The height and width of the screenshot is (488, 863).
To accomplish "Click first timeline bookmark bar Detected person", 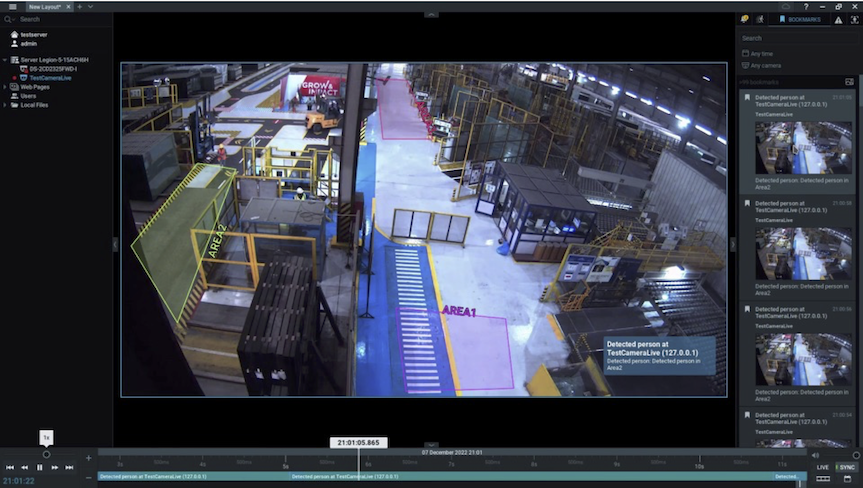I will pyautogui.click(x=194, y=476).
